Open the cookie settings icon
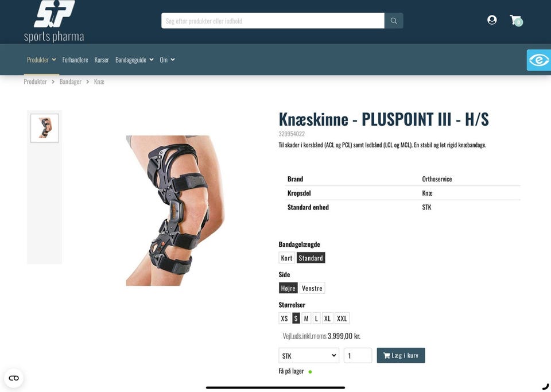The image size is (551, 392). [x=14, y=378]
